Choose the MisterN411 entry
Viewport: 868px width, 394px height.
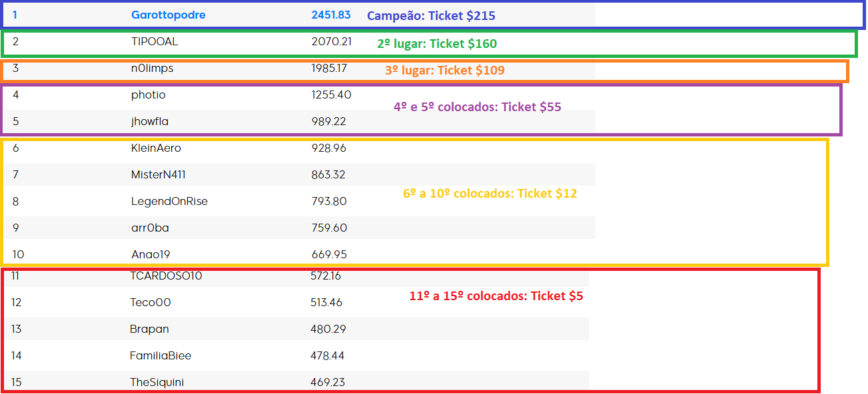tap(159, 174)
